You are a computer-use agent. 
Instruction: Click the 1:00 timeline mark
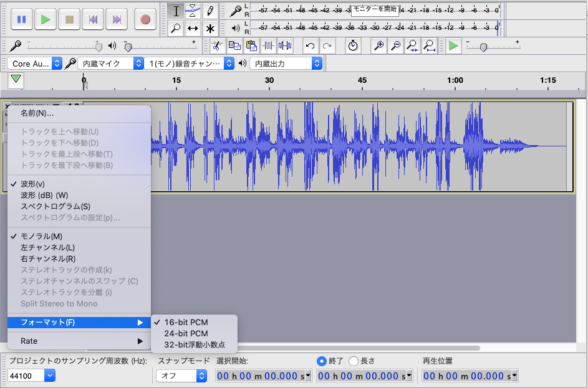tap(455, 80)
